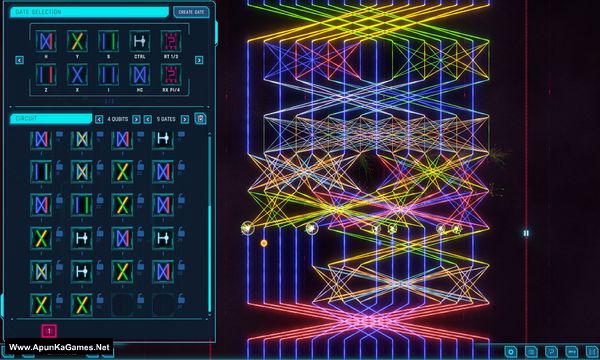Select the S gate in circuit row three

pos(82,205)
